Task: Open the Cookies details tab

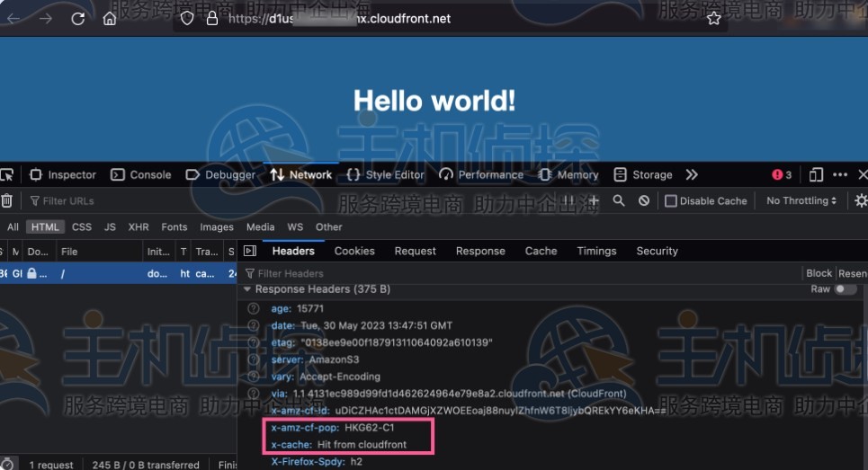Action: pyautogui.click(x=354, y=251)
